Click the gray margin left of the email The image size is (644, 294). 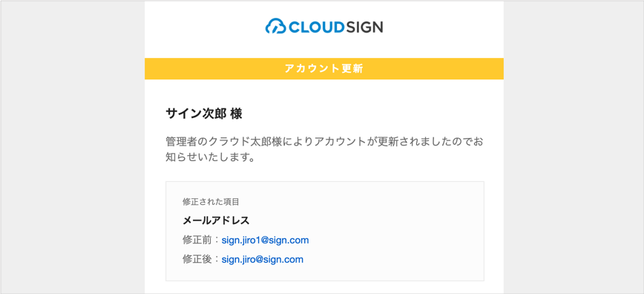coord(72,147)
